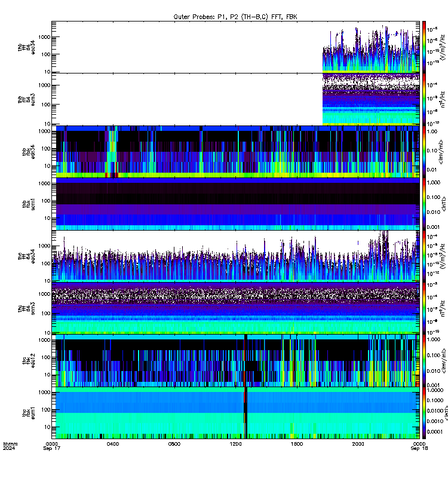Click the "1000" tick of the thc fff edc34 panel
This screenshot has height=478, width=448.
[x=44, y=246]
